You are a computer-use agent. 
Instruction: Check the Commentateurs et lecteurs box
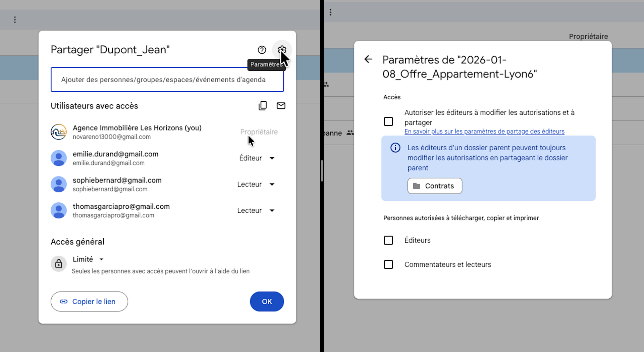(x=388, y=264)
